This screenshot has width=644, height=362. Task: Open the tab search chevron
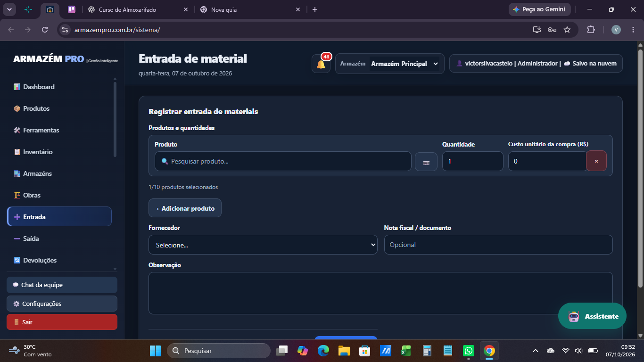9,9
